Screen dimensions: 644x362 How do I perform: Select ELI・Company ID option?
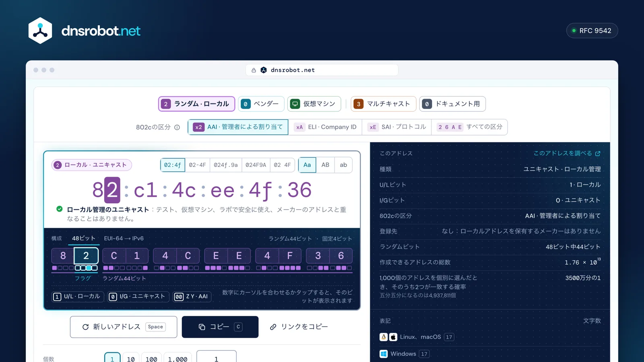(x=325, y=127)
